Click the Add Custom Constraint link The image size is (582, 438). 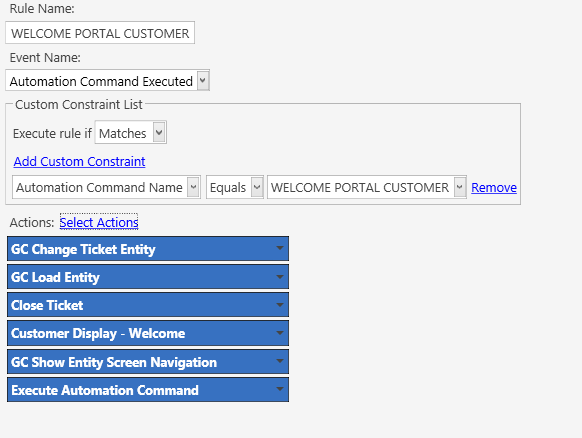[x=79, y=162]
